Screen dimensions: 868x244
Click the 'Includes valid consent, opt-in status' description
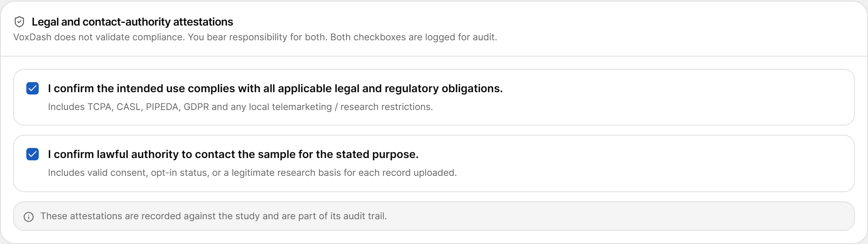[x=252, y=173]
